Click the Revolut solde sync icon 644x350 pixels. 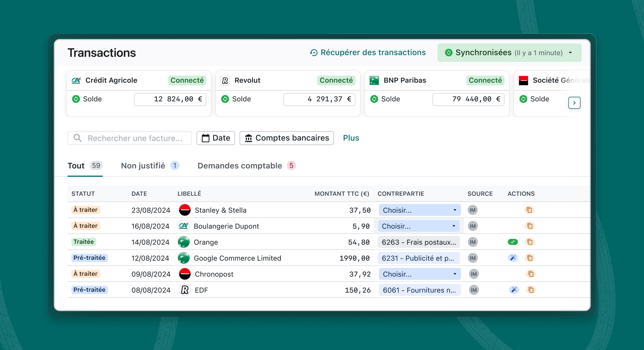(225, 99)
